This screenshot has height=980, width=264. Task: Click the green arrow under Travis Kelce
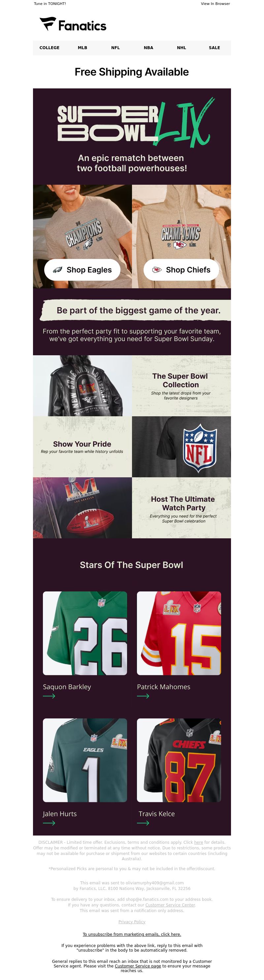[x=143, y=823]
